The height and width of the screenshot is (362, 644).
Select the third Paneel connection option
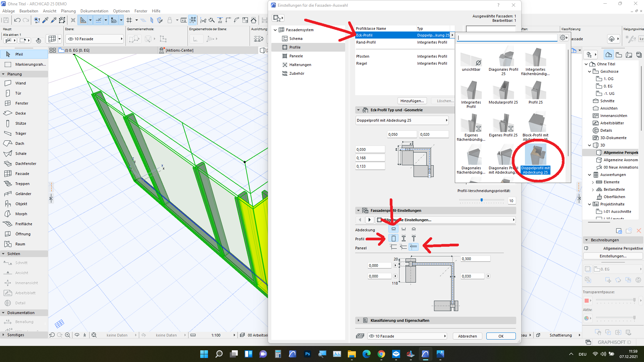[414, 247]
